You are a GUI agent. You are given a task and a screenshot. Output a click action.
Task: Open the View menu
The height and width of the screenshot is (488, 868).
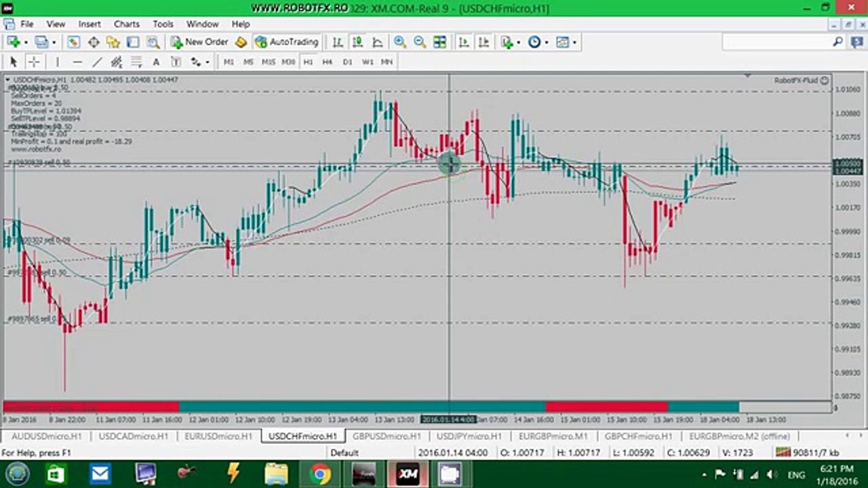56,24
